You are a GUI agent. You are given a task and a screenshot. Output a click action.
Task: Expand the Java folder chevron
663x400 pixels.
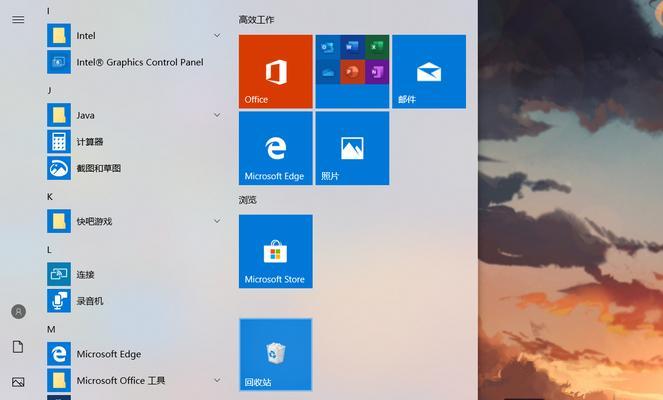(x=217, y=115)
